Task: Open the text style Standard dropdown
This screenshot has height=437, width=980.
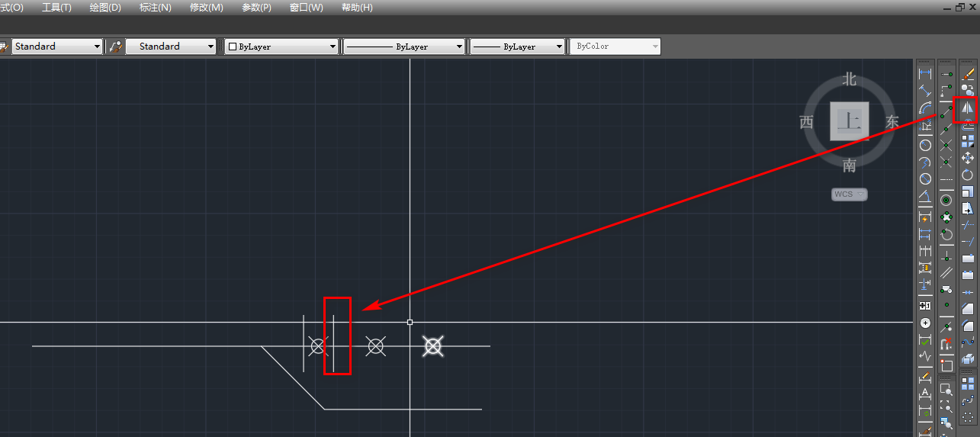Action: pyautogui.click(x=57, y=47)
